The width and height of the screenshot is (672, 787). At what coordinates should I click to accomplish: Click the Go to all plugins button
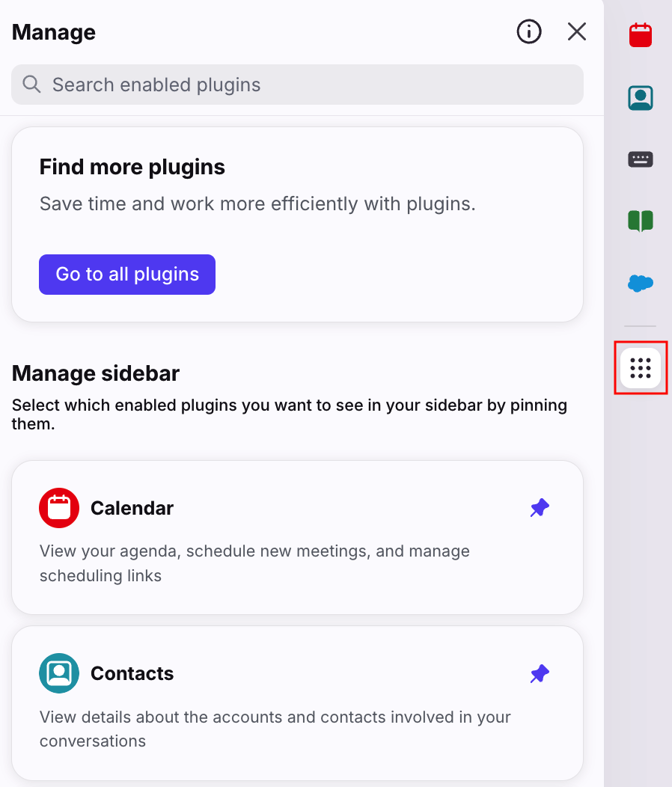[x=127, y=275]
